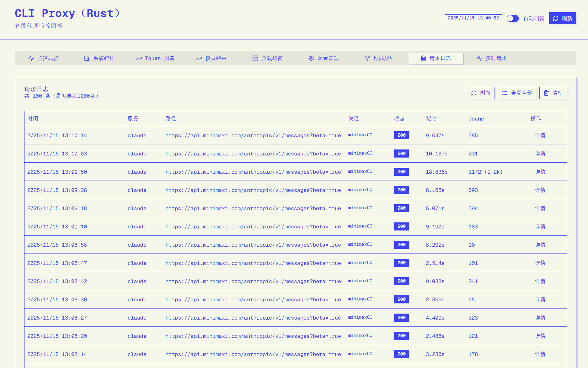Click the 2025/11/15 13:40:52 timestamp box
This screenshot has width=588, height=368.
tap(473, 18)
